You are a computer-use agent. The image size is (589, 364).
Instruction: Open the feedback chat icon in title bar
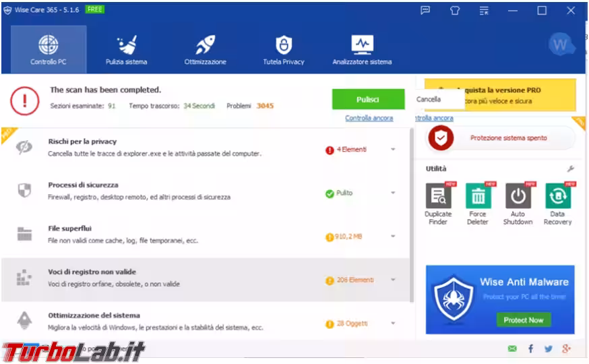click(x=425, y=10)
